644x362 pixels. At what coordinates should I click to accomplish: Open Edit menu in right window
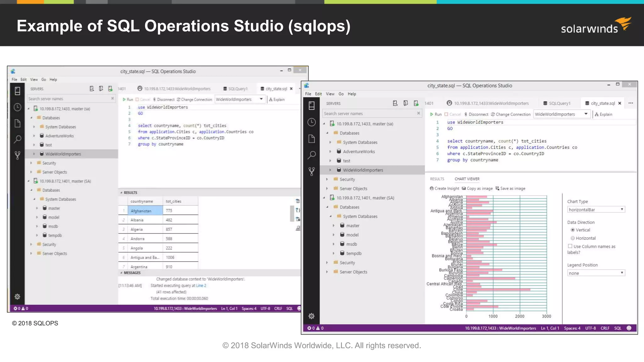tap(318, 94)
